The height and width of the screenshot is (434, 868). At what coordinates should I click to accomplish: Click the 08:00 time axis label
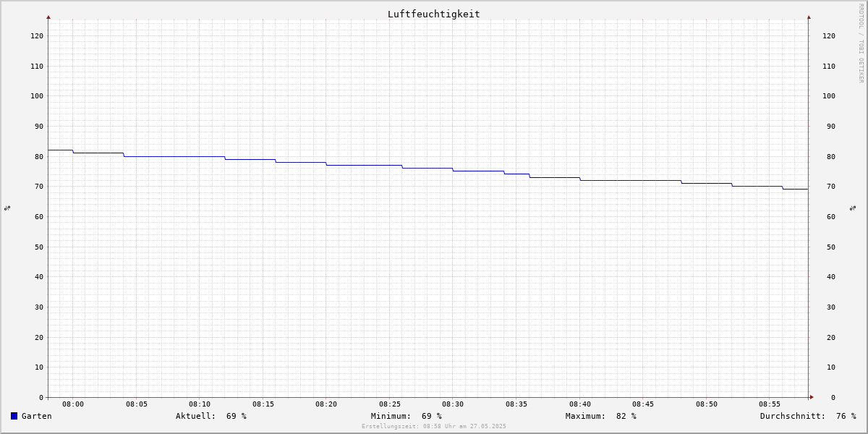[x=73, y=404]
